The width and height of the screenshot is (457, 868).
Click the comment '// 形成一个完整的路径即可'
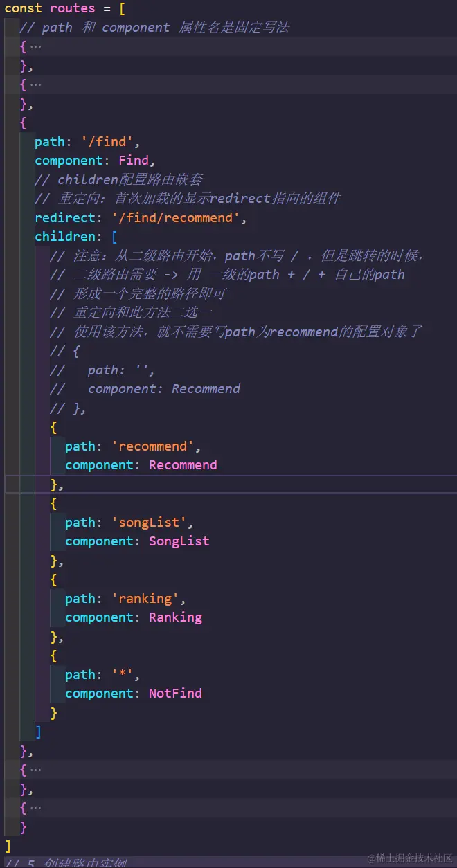(x=138, y=294)
